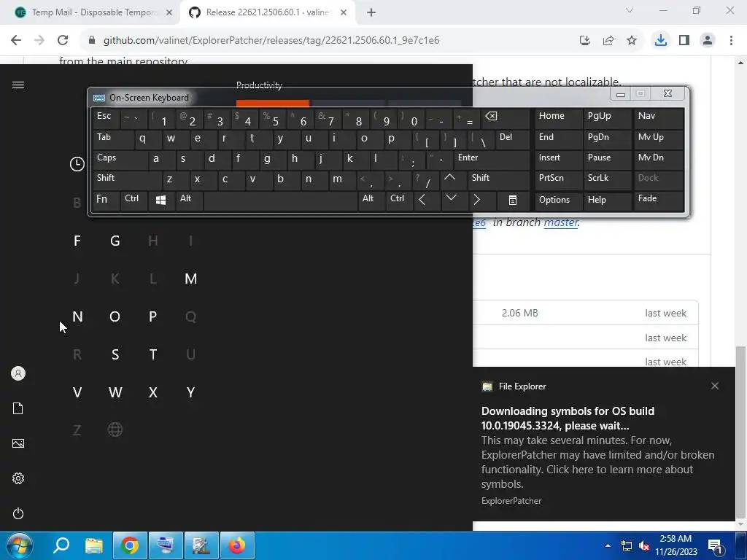Viewport: 747px width, 560px height.
Task: Open Pictures icon in Start sidebar
Action: [x=18, y=443]
